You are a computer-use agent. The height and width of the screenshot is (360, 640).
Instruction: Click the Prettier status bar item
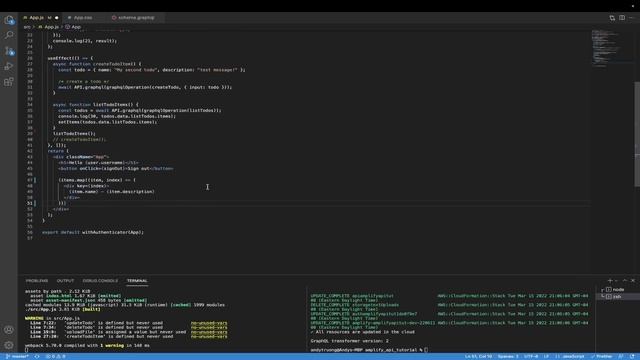(x=602, y=356)
